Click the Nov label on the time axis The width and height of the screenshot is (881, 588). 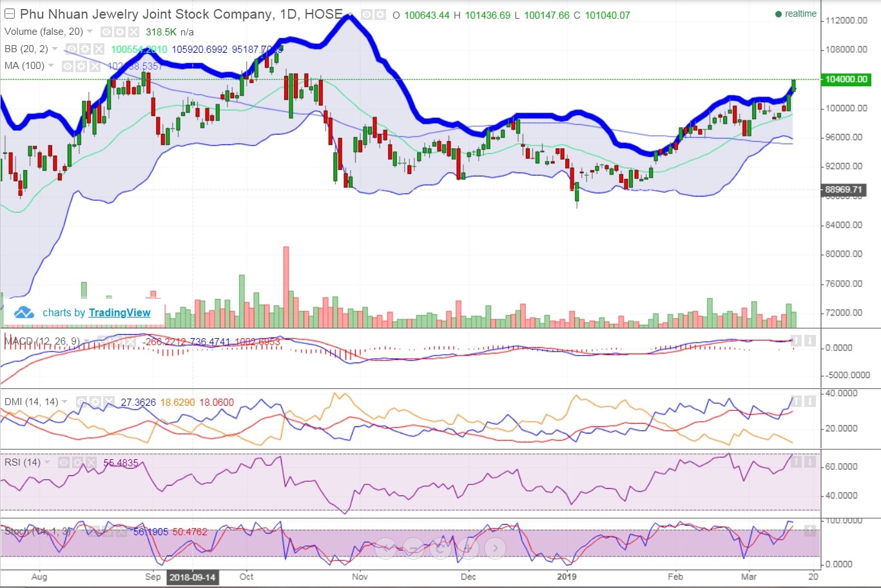pos(360,576)
